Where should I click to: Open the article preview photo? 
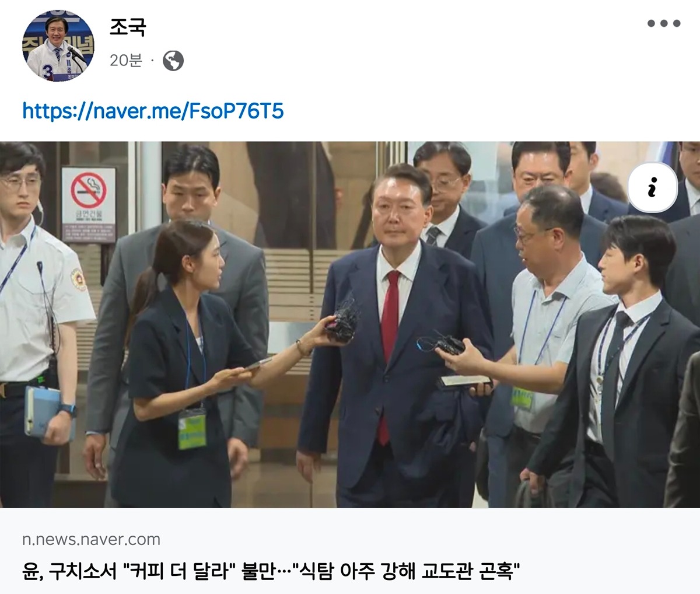350,324
